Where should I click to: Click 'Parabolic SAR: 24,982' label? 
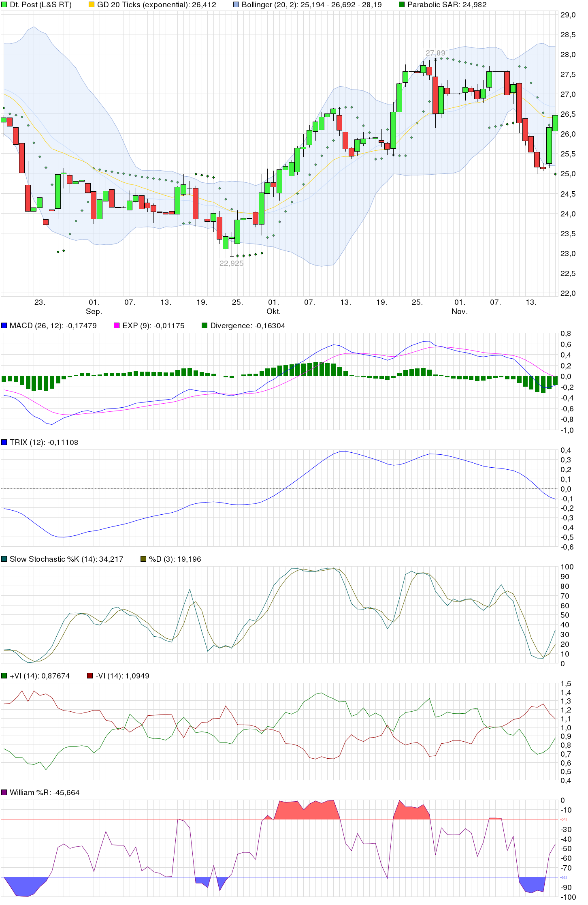(x=447, y=5)
